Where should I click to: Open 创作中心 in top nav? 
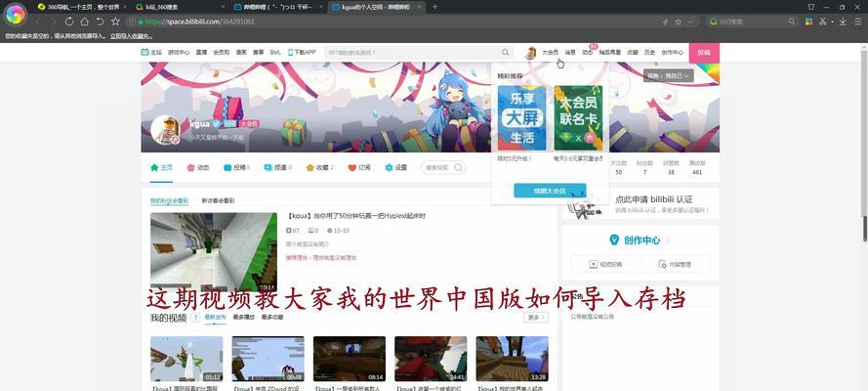[672, 52]
